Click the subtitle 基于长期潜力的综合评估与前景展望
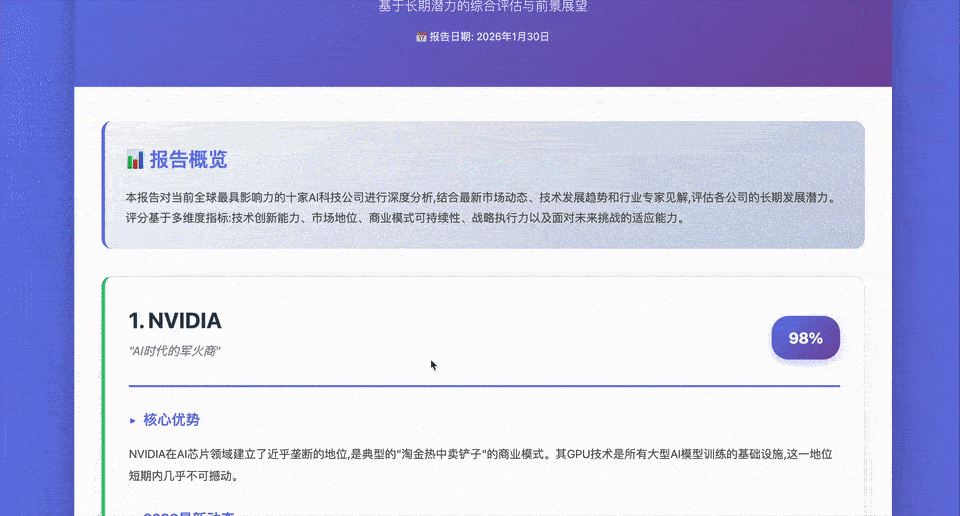The height and width of the screenshot is (516, 960). click(483, 6)
